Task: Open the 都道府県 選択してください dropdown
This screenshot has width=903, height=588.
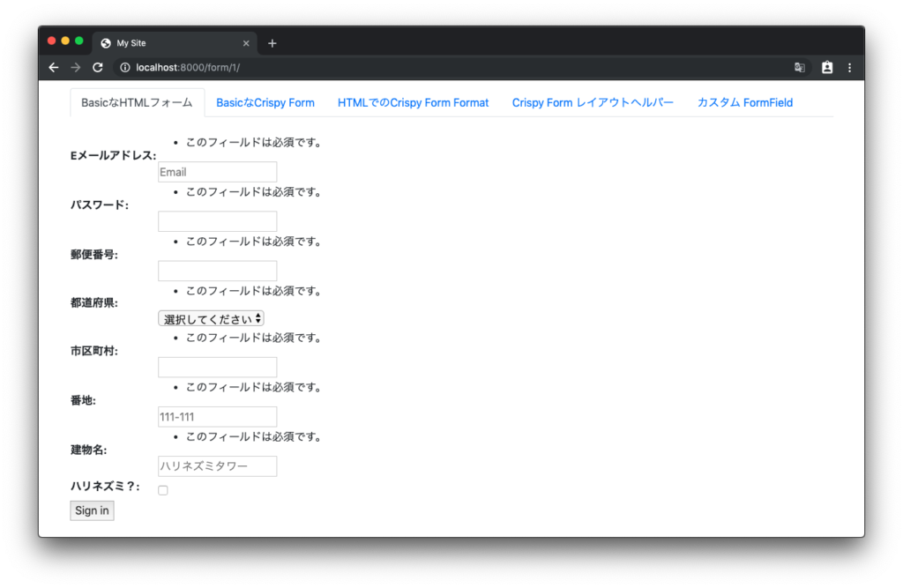Action: click(210, 317)
